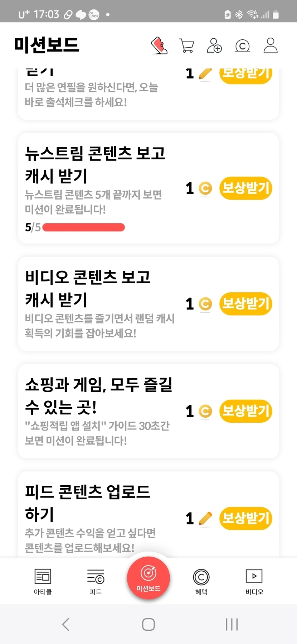Tap the coin icon beside 쇼핑과 게임 mission

(x=205, y=411)
